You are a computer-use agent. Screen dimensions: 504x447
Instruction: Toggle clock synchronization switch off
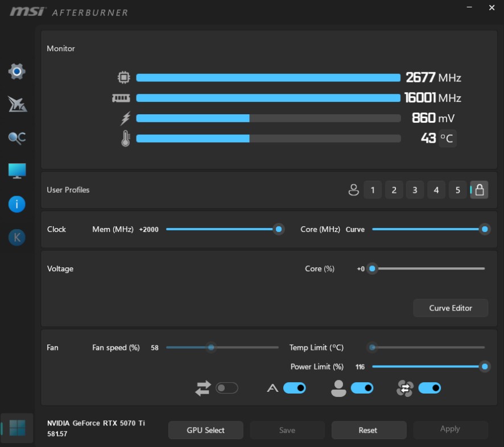coord(227,388)
